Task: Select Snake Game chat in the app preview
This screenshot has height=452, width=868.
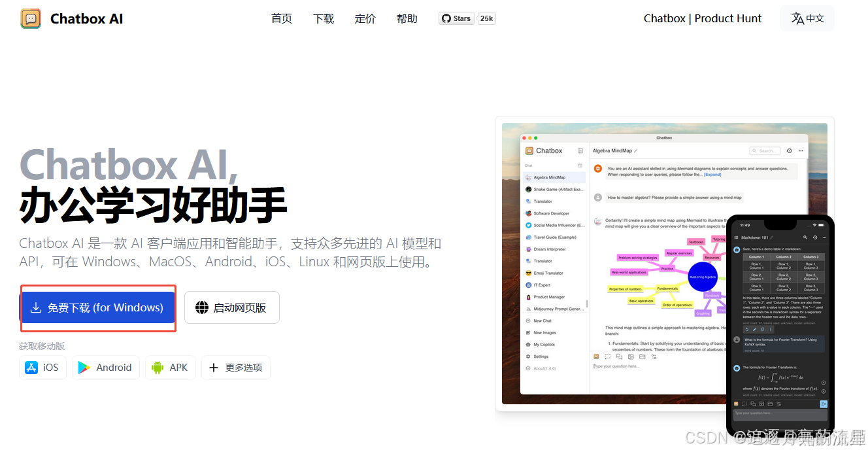Action: (x=554, y=189)
